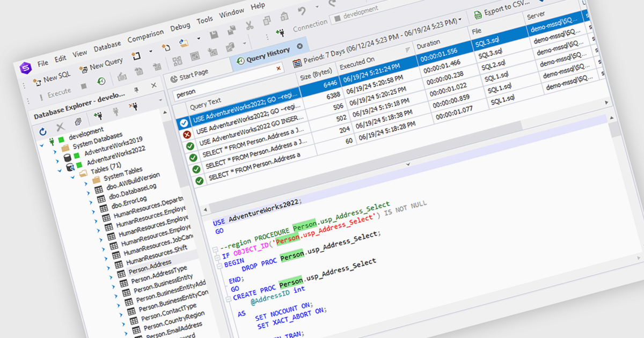Open the View menu
644x338 pixels.
tap(79, 53)
